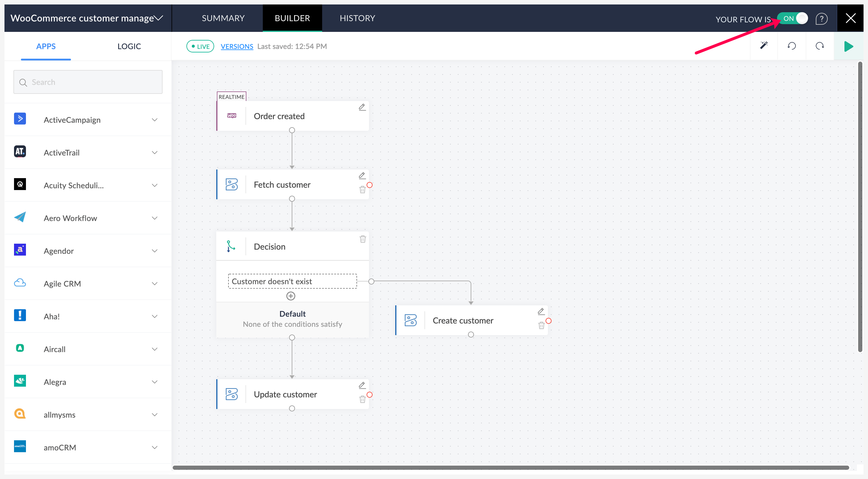Image resolution: width=868 pixels, height=479 pixels.
Task: Click the apps Search field
Action: [88, 82]
